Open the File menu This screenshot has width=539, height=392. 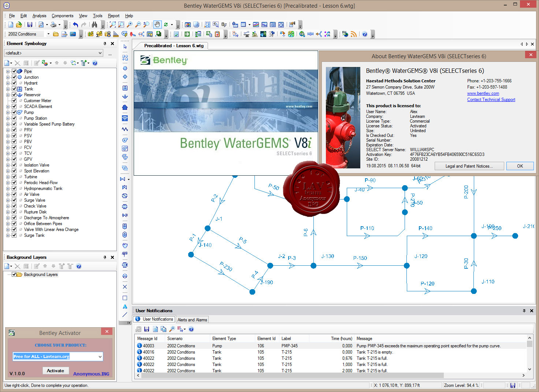12,16
